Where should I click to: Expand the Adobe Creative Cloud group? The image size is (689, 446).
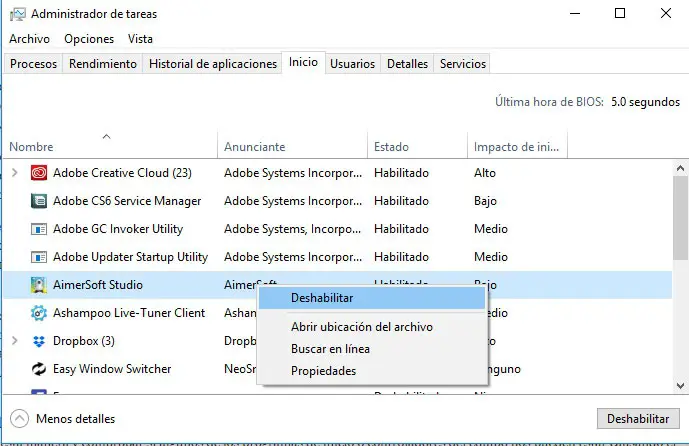pos(15,173)
